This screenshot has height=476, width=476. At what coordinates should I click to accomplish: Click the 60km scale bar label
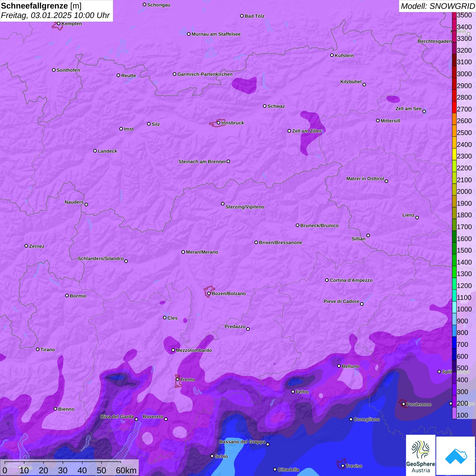click(x=126, y=470)
